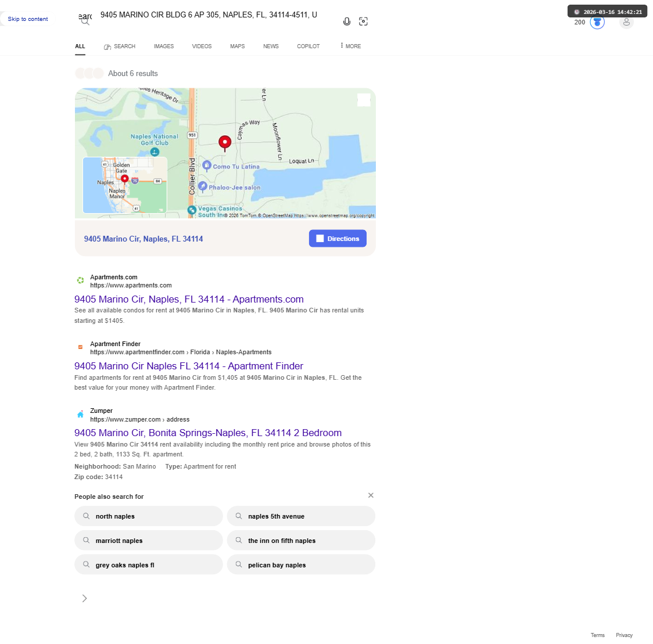Search for the inn on fifth naples
This screenshot has width=653, height=644.
click(301, 540)
